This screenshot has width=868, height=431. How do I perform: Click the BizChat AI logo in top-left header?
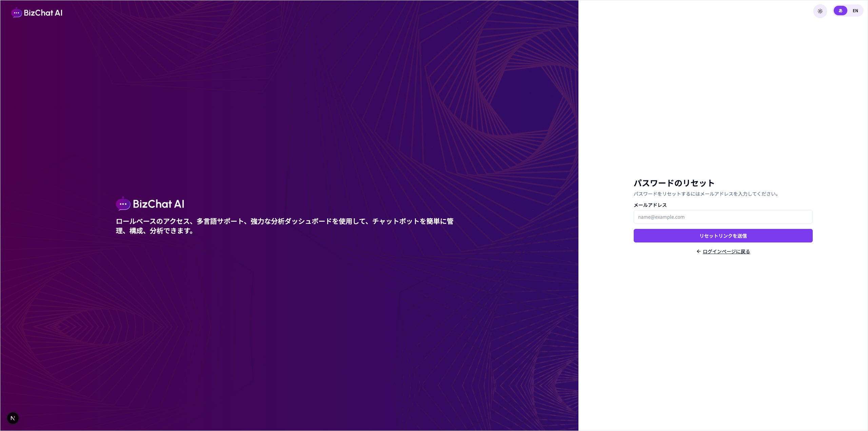[x=37, y=13]
